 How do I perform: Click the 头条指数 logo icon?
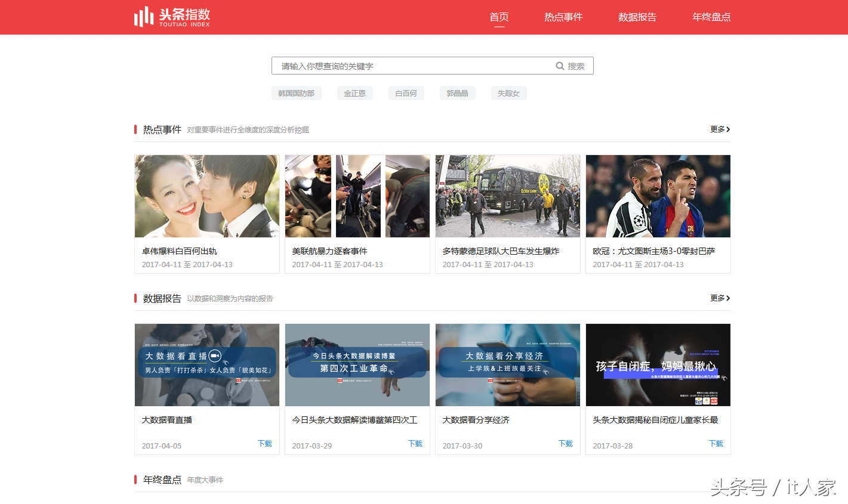tap(142, 17)
